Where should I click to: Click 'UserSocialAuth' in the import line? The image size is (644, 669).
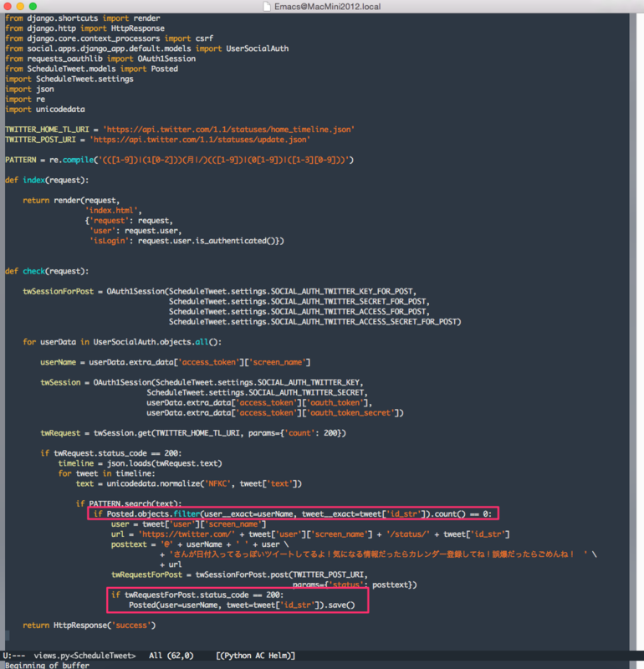tap(258, 49)
